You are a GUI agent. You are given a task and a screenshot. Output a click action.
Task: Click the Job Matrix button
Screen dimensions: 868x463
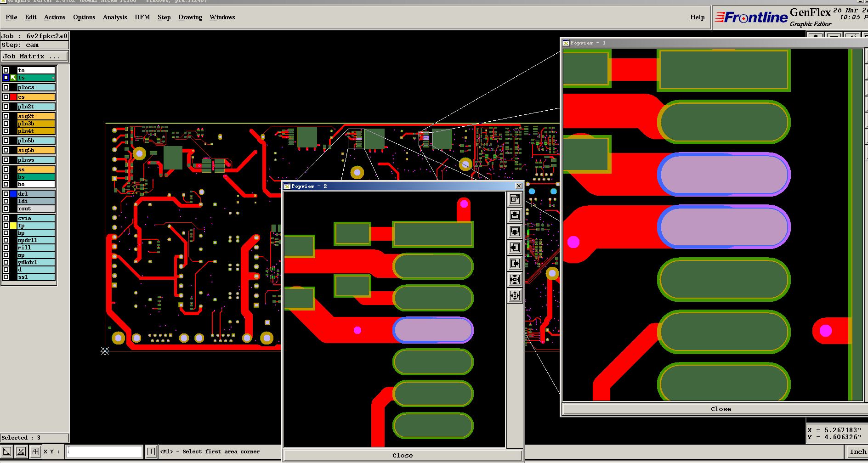coord(34,56)
